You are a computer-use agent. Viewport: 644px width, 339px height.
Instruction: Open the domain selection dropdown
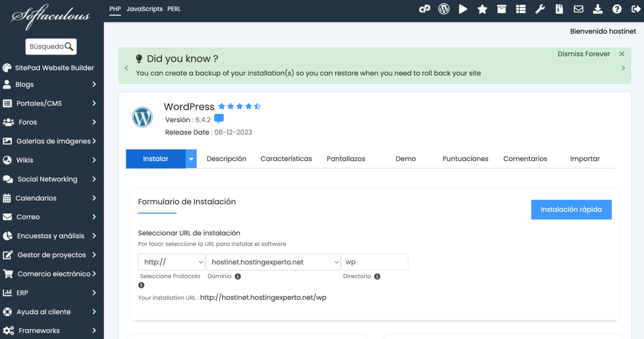tap(273, 262)
